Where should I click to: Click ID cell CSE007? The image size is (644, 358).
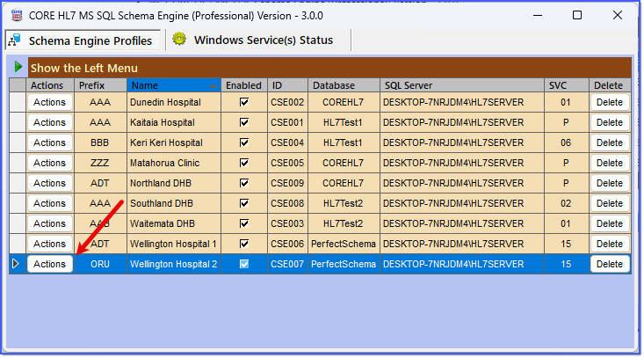click(287, 264)
